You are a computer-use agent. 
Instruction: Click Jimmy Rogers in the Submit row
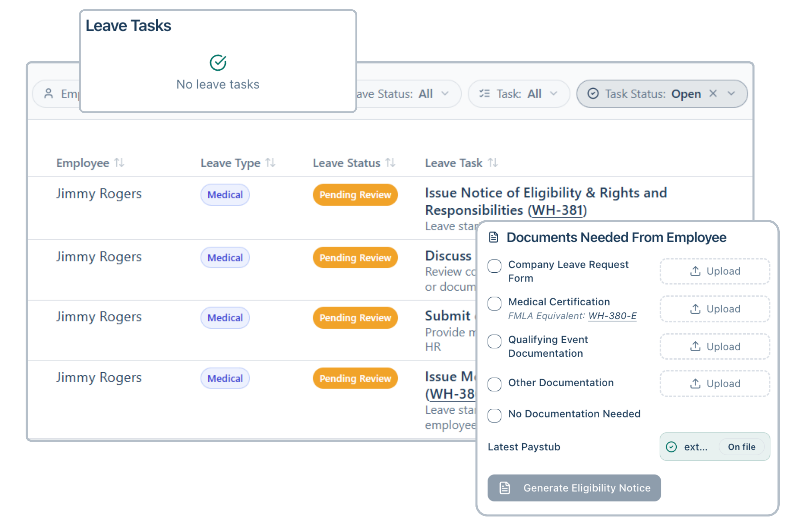coord(99,317)
